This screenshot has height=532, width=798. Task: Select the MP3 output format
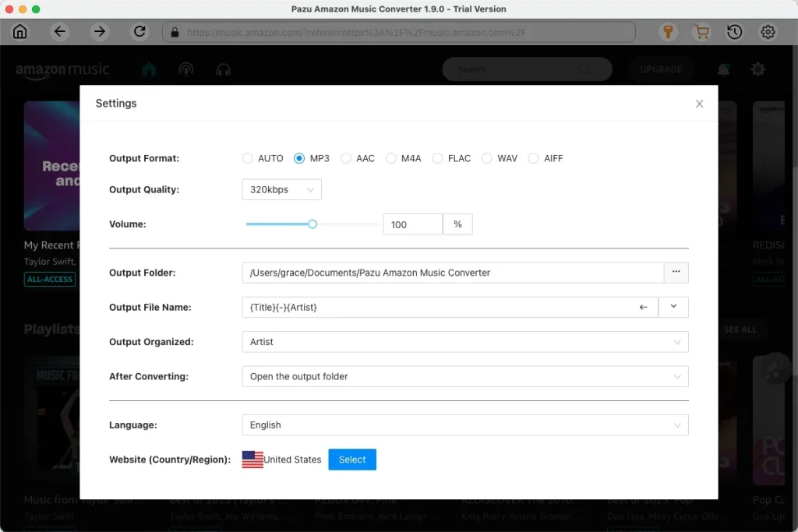(298, 158)
